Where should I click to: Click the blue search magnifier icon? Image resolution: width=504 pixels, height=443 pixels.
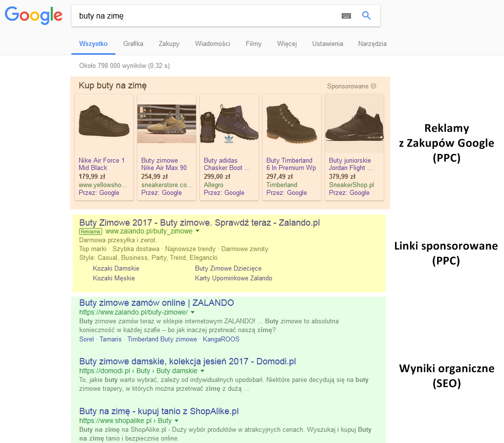[x=366, y=16]
